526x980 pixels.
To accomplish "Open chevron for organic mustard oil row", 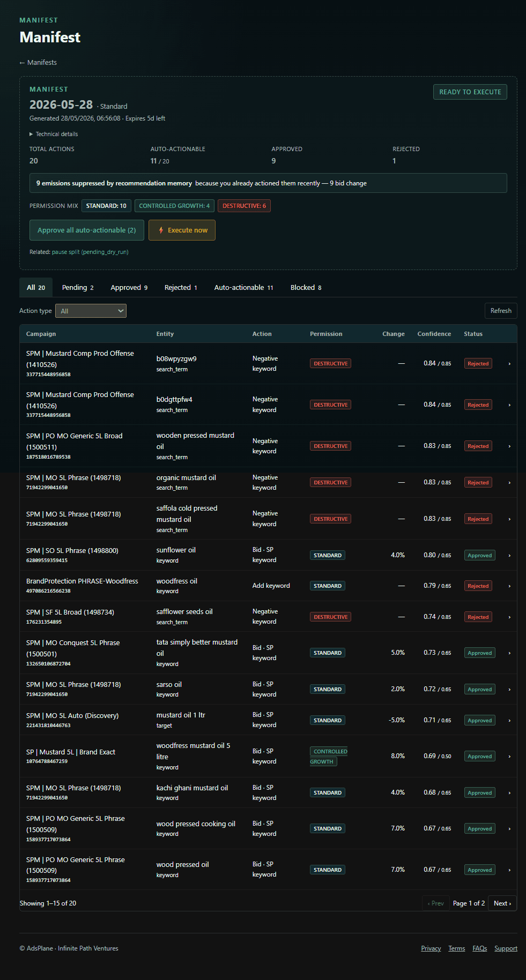I will 509,483.
